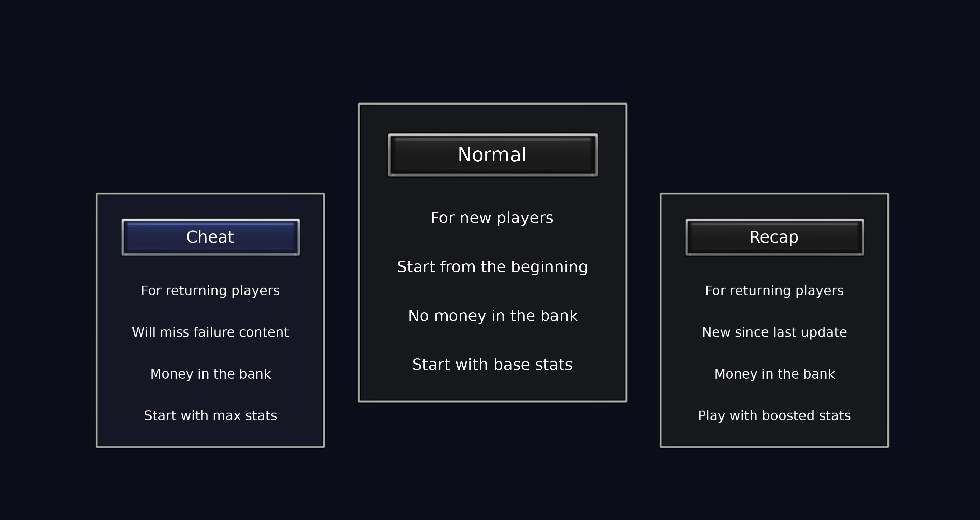The height and width of the screenshot is (520, 980).
Task: Click 'Money in the bank' in Cheat panel
Action: pyautogui.click(x=210, y=374)
